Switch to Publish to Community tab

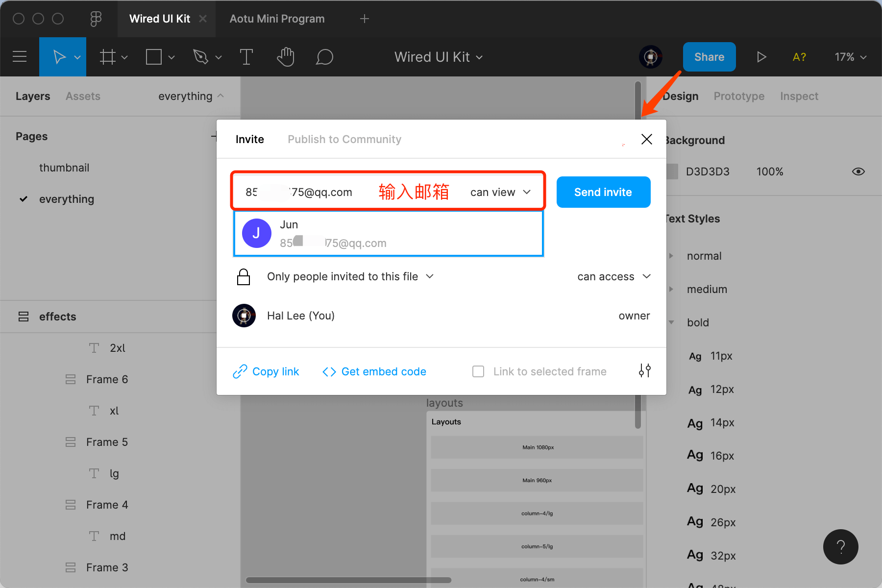click(x=344, y=139)
